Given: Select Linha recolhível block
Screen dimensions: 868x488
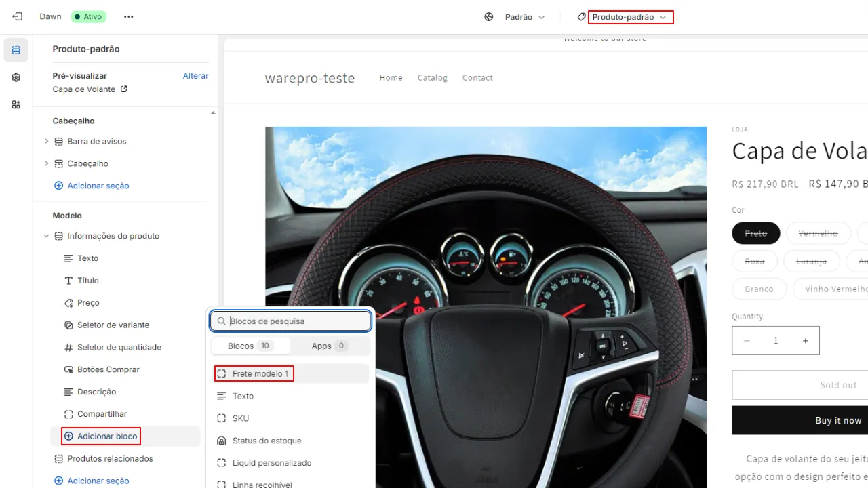Looking at the screenshot, I should pyautogui.click(x=292, y=483).
